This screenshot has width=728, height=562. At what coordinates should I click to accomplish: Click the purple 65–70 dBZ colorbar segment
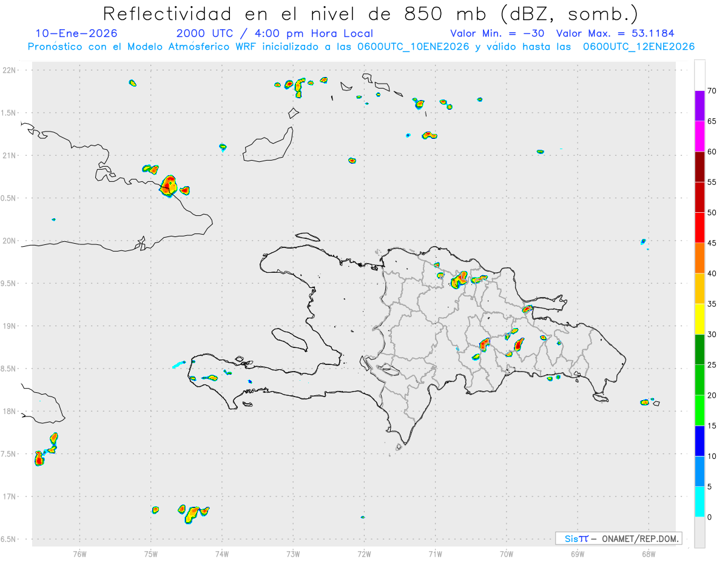tap(699, 106)
